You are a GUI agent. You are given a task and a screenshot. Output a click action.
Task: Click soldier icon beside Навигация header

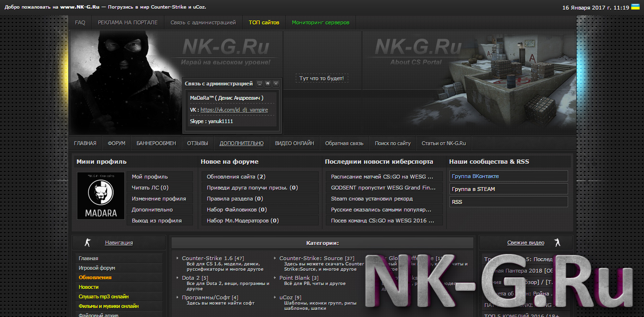[87, 243]
